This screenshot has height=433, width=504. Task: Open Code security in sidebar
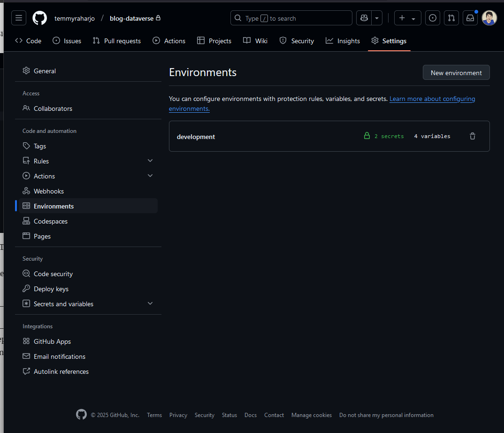point(88,274)
